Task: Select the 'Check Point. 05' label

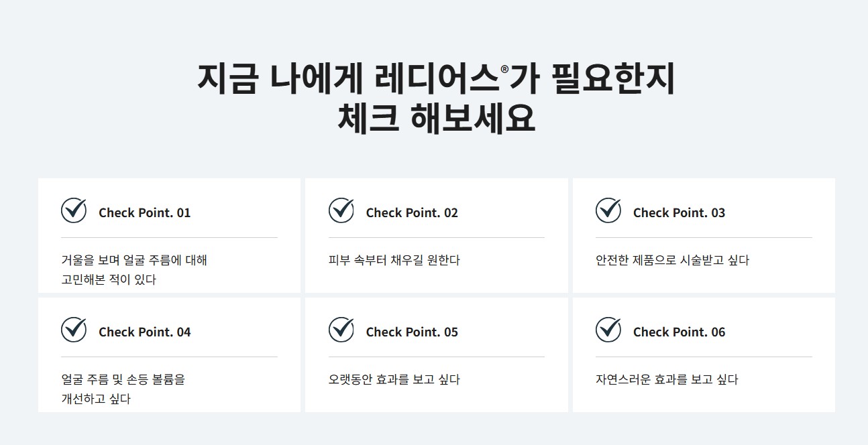Action: point(412,332)
